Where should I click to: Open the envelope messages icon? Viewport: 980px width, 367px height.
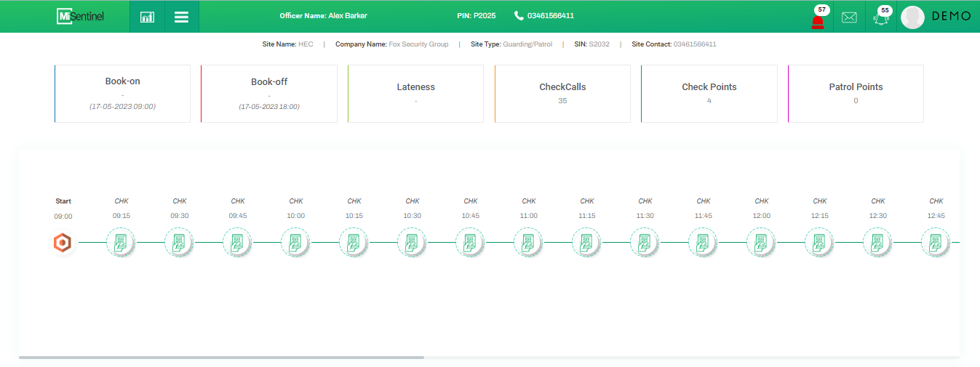pos(849,17)
